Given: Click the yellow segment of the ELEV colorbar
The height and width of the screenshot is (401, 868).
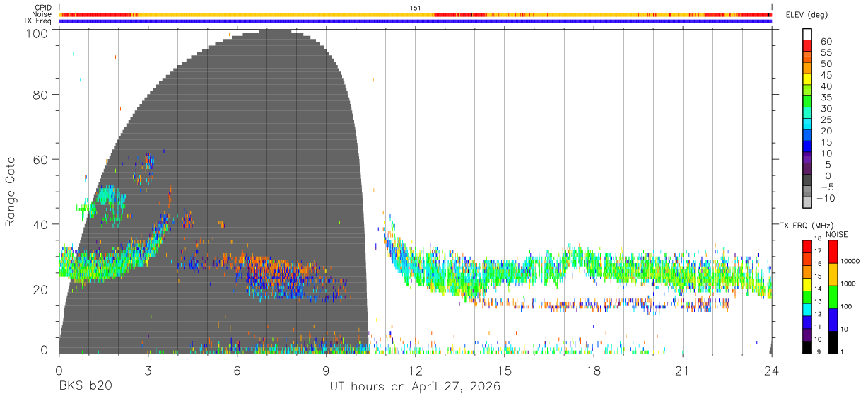Looking at the screenshot, I should tap(807, 80).
